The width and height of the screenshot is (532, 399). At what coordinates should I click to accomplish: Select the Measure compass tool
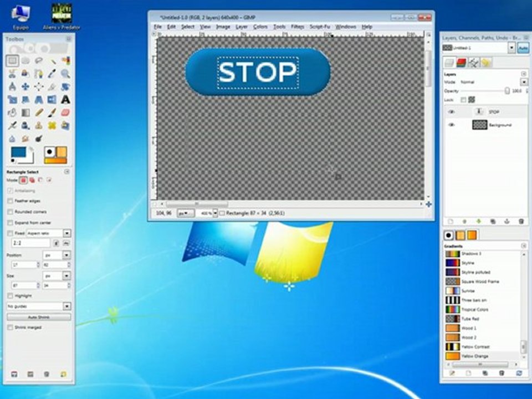[x=13, y=86]
